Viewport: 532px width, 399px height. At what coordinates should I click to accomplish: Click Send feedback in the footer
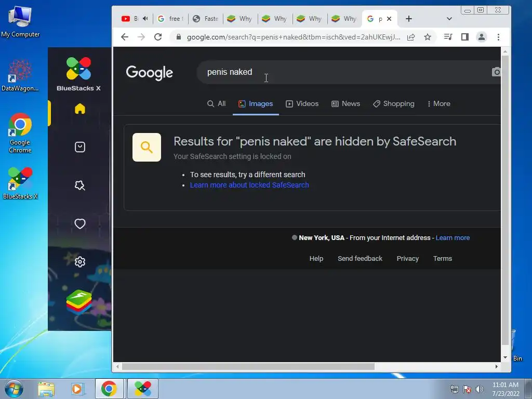pyautogui.click(x=360, y=259)
